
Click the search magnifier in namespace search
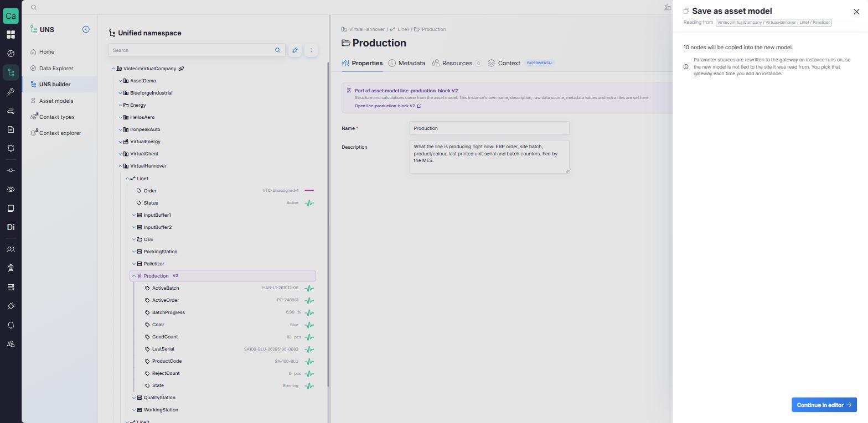(277, 50)
